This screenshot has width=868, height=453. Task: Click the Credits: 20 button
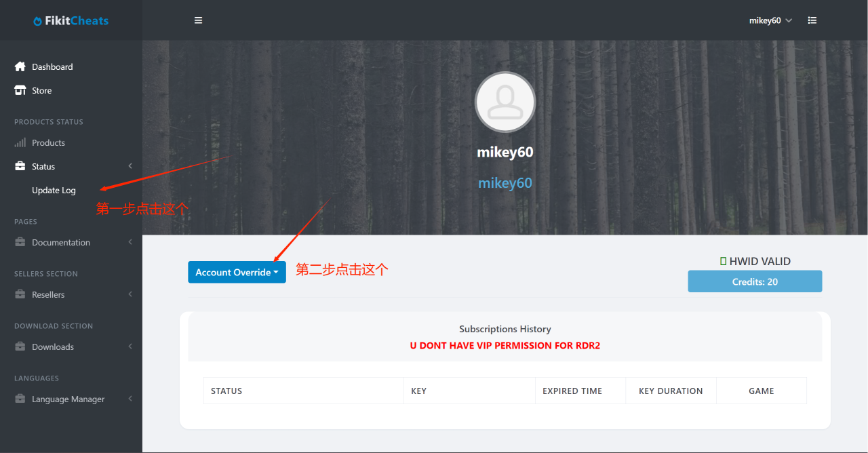click(x=755, y=281)
